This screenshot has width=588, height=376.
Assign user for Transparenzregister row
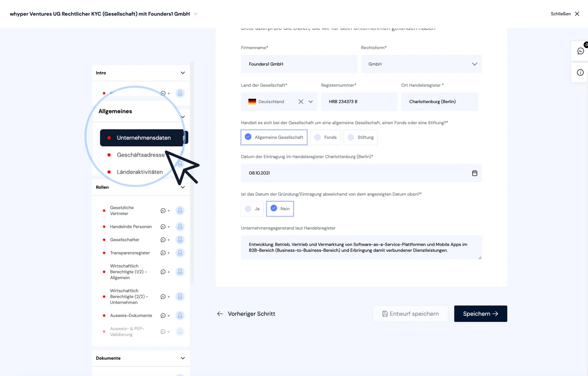coord(180,253)
